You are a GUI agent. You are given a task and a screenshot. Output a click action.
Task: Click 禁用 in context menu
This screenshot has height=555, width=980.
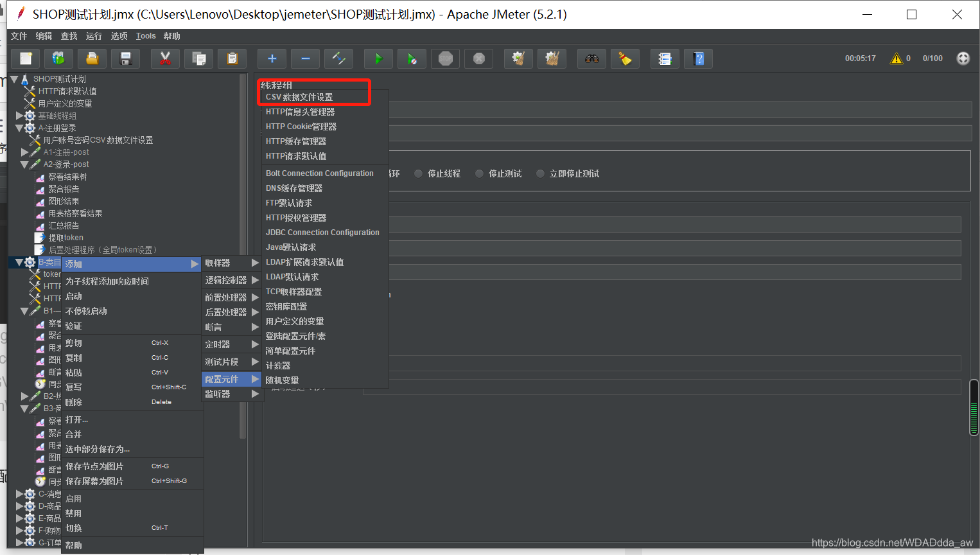pyautogui.click(x=132, y=513)
